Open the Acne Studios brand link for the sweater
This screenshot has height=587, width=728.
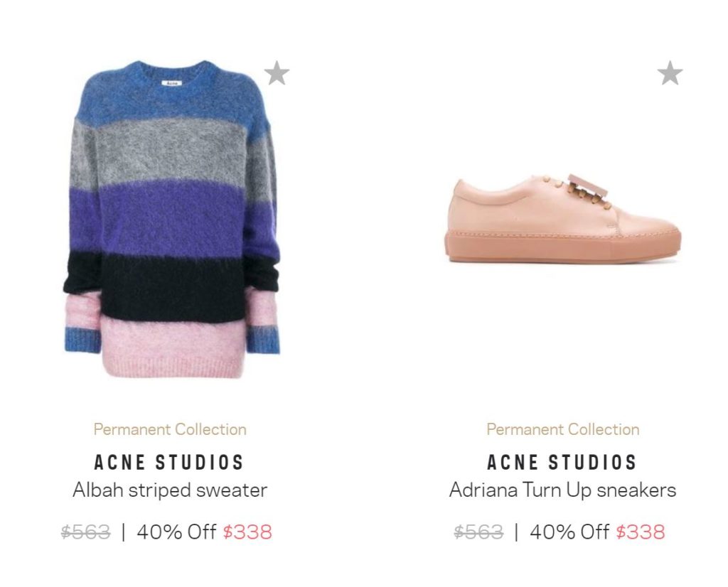[x=169, y=463]
